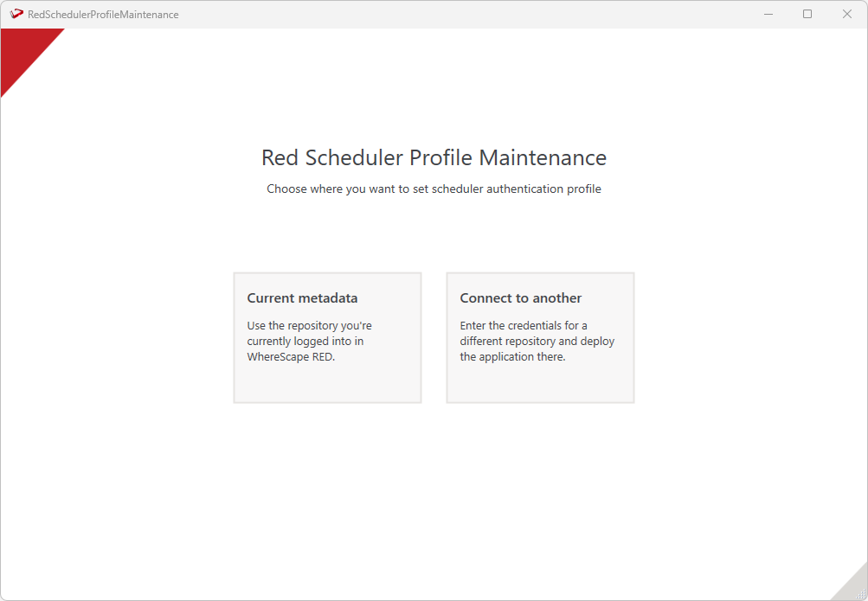The width and height of the screenshot is (868, 601).
Task: Click the WhereScape RED title bar logo
Action: pos(16,14)
